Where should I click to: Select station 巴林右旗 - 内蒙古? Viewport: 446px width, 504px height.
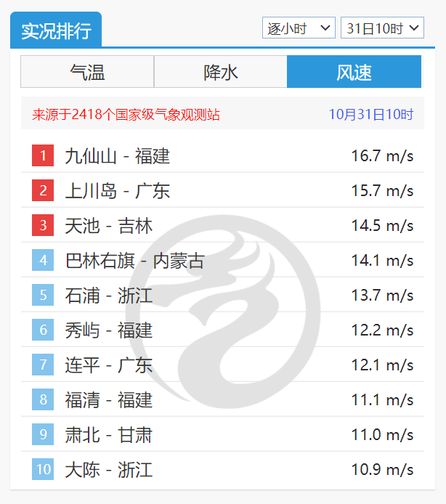coord(134,261)
